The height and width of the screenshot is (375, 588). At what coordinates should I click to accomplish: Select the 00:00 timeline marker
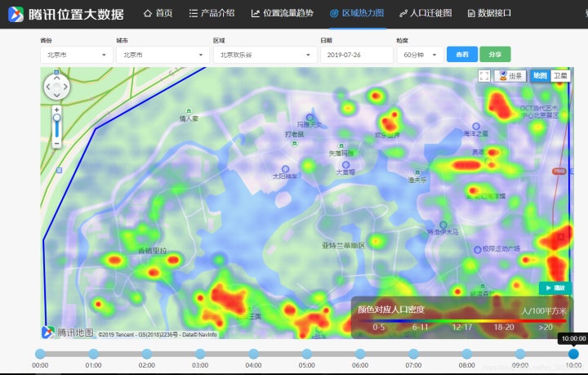tap(40, 354)
